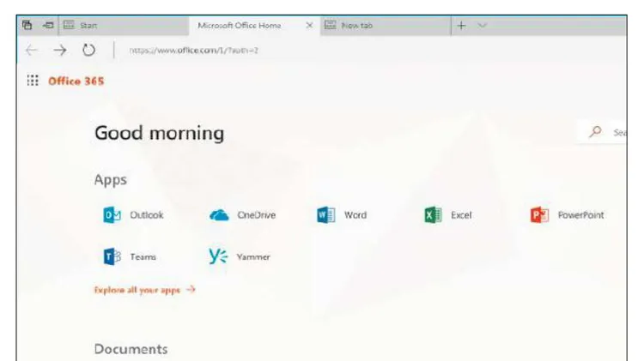Close the Microsoft Office Home tab
The image size is (644, 361).
pos(310,26)
